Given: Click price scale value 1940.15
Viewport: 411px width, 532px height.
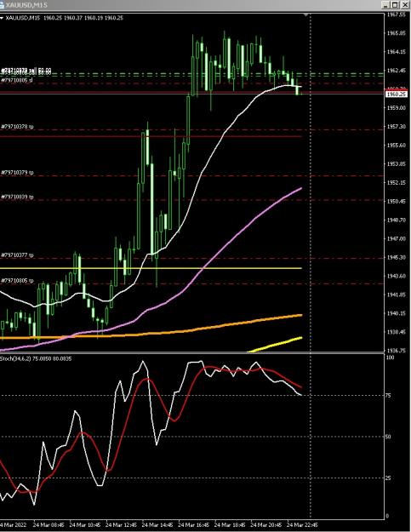Looking at the screenshot, I should 396,313.
